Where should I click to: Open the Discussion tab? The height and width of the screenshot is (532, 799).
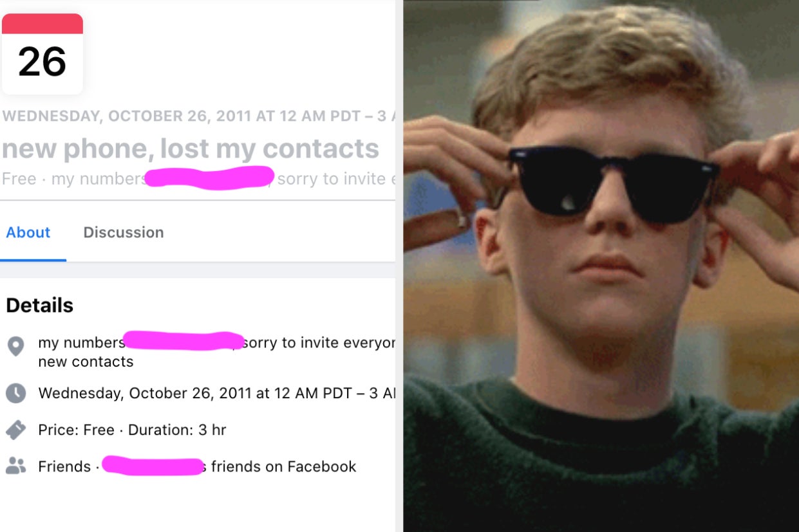coord(124,232)
